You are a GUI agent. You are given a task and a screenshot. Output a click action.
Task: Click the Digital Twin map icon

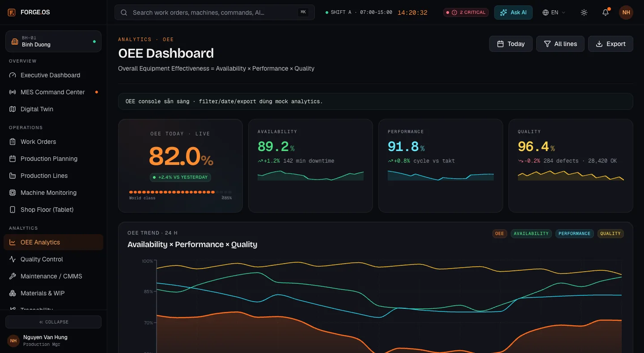pos(13,109)
